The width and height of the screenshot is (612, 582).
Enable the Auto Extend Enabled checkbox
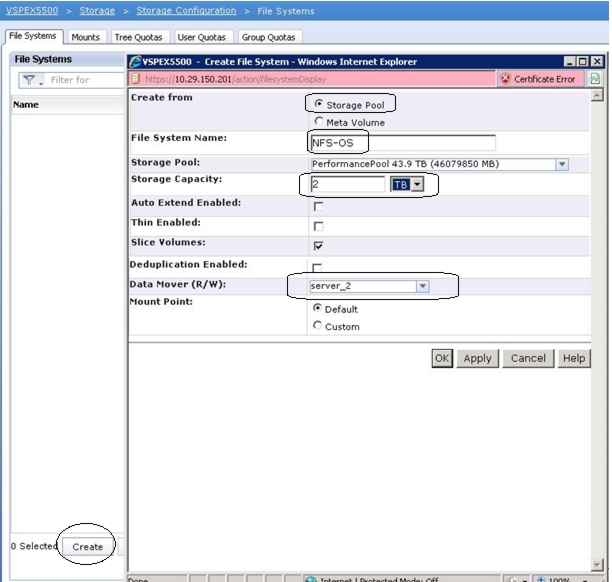[x=318, y=206]
